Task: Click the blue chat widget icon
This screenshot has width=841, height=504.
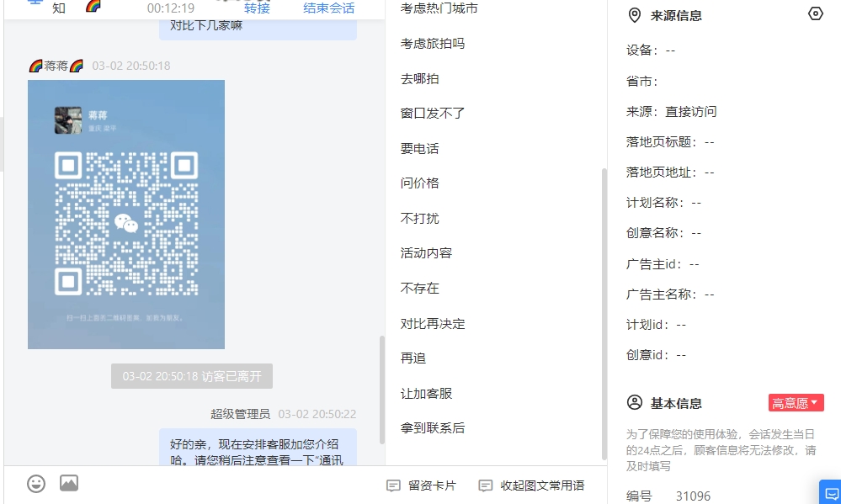Action: click(832, 492)
